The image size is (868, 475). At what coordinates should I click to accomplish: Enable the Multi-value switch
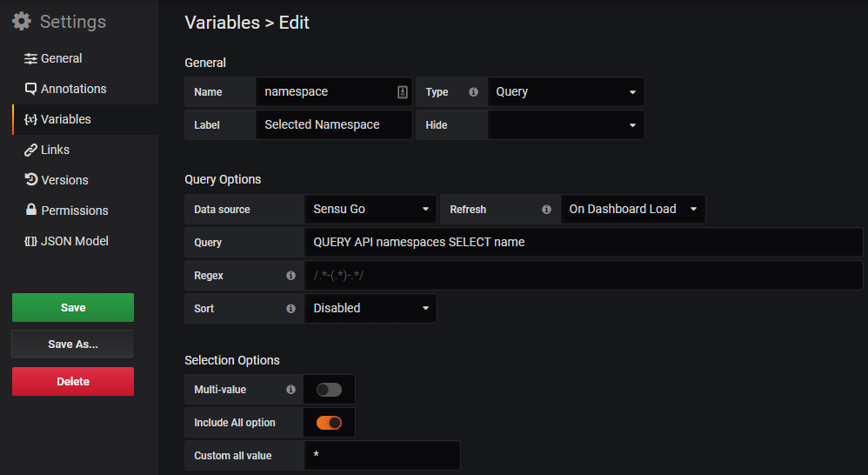[x=329, y=390]
